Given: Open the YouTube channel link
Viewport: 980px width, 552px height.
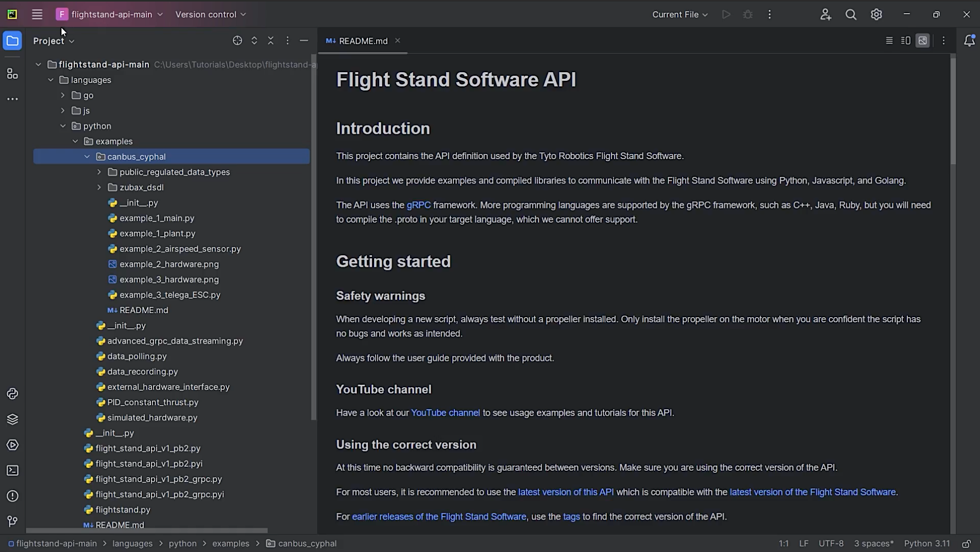Looking at the screenshot, I should [445, 413].
